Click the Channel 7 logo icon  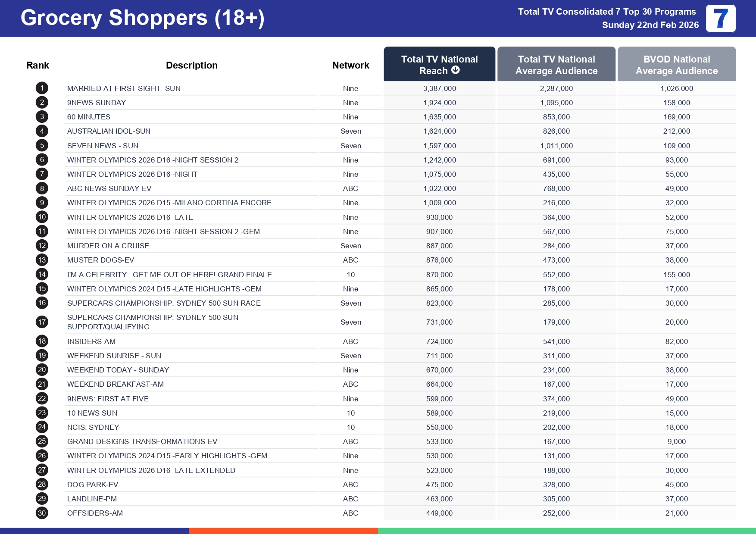point(720,19)
